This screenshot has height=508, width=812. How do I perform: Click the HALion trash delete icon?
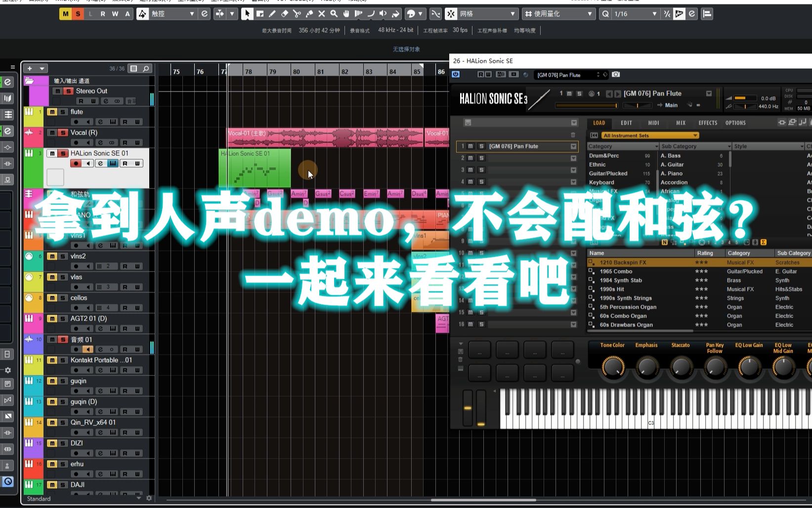click(x=573, y=135)
